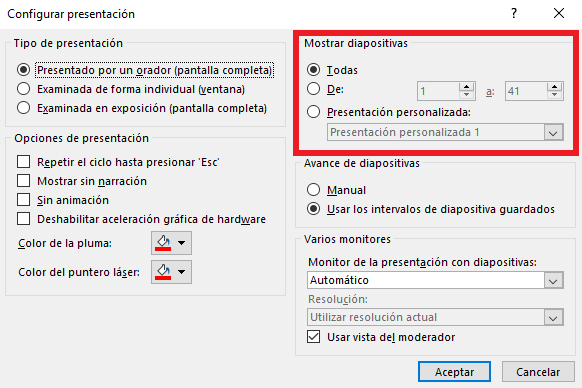Toggle 'Sin animación' checkbox
This screenshot has height=388, width=582.
pyautogui.click(x=23, y=200)
